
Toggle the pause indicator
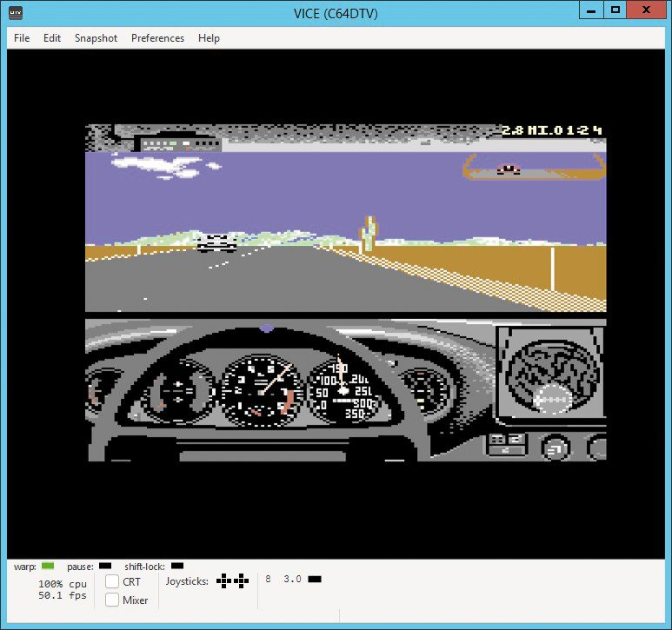pyautogui.click(x=105, y=566)
